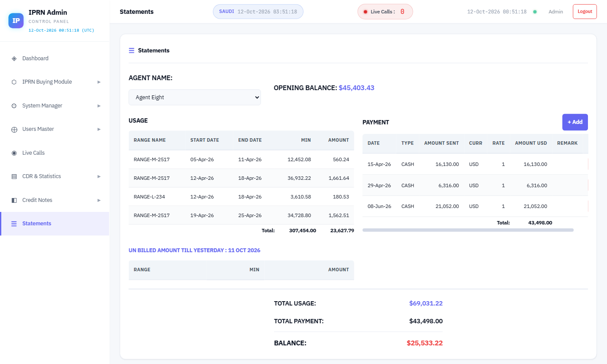607x364 pixels.
Task: Click the SAUDI time zone pill
Action: pos(258,12)
